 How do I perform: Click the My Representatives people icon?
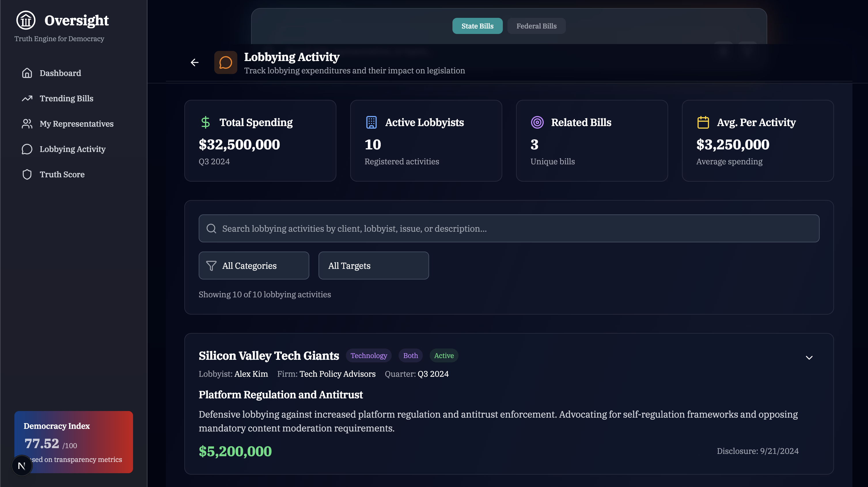[x=27, y=123]
